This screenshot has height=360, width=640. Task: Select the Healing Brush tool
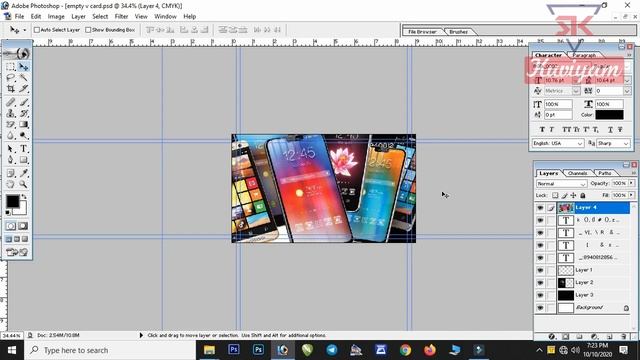[x=11, y=102]
